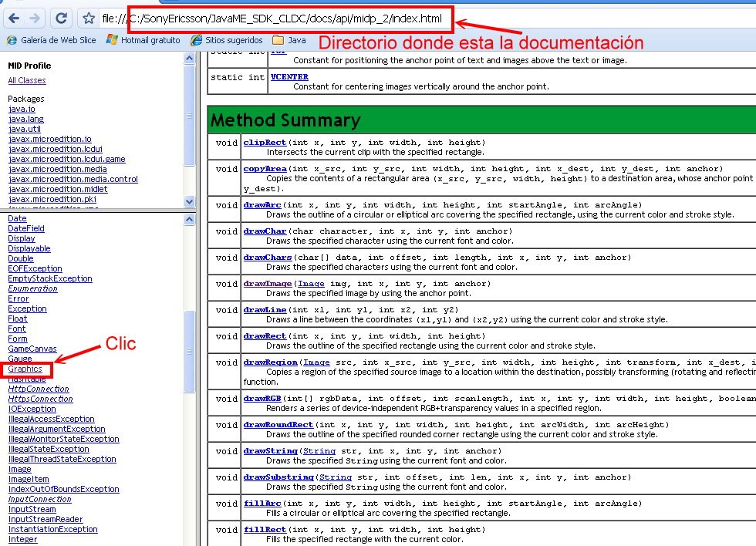
Task: Click the browser Back arrow
Action: 14,19
